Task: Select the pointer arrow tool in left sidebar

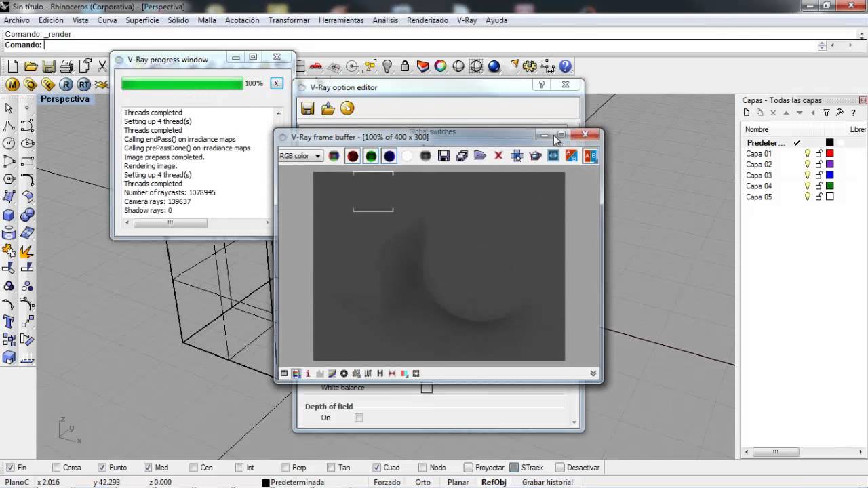Action: [9, 108]
